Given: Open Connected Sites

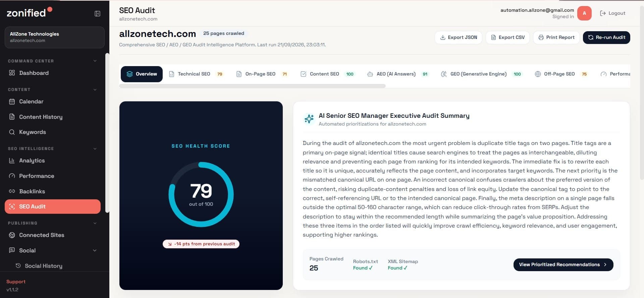Looking at the screenshot, I should coord(53,235).
